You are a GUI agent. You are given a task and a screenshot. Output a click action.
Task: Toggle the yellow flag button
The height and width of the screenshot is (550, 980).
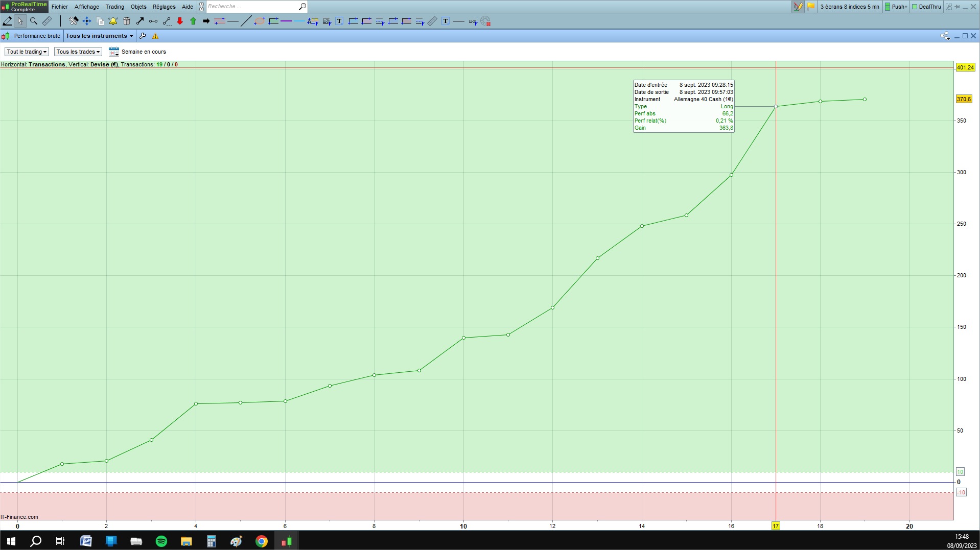pyautogui.click(x=811, y=7)
